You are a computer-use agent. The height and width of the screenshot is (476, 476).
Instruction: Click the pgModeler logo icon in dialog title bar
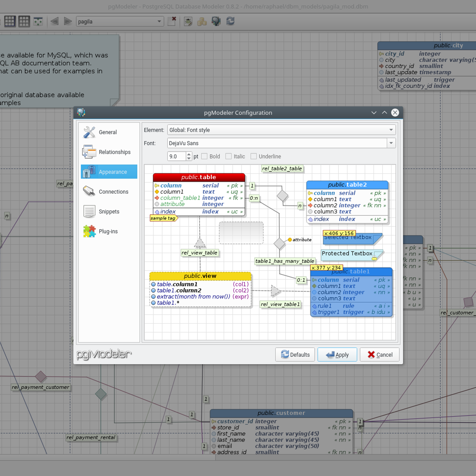[81, 112]
